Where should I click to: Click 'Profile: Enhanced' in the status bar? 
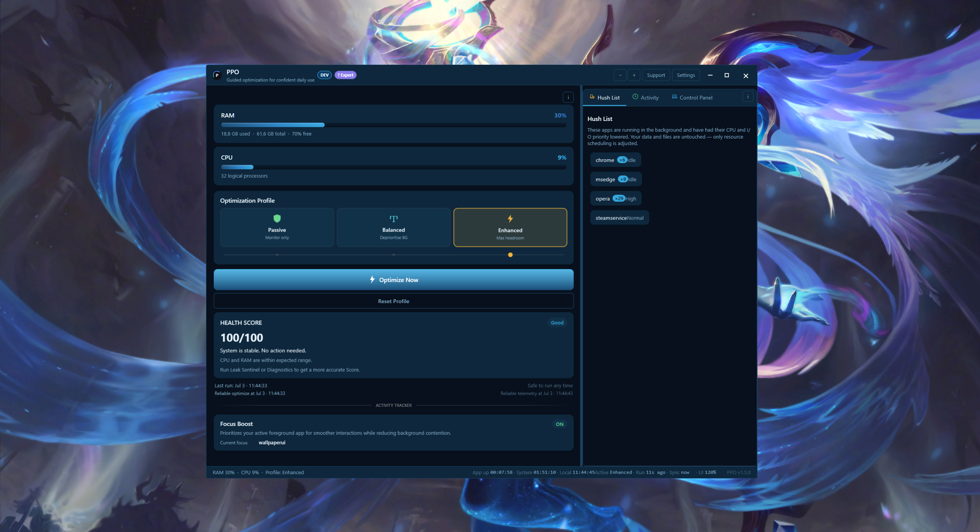pos(285,473)
